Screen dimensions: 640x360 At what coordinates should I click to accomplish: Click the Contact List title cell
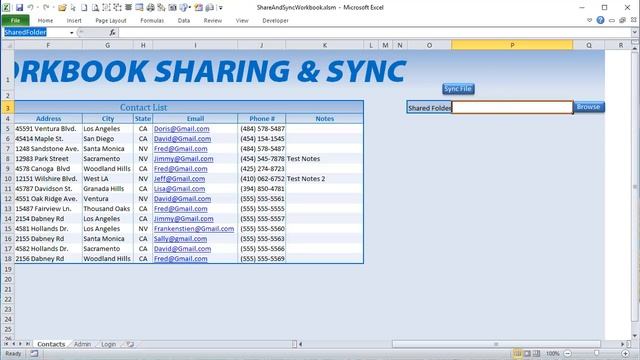[x=189, y=107]
